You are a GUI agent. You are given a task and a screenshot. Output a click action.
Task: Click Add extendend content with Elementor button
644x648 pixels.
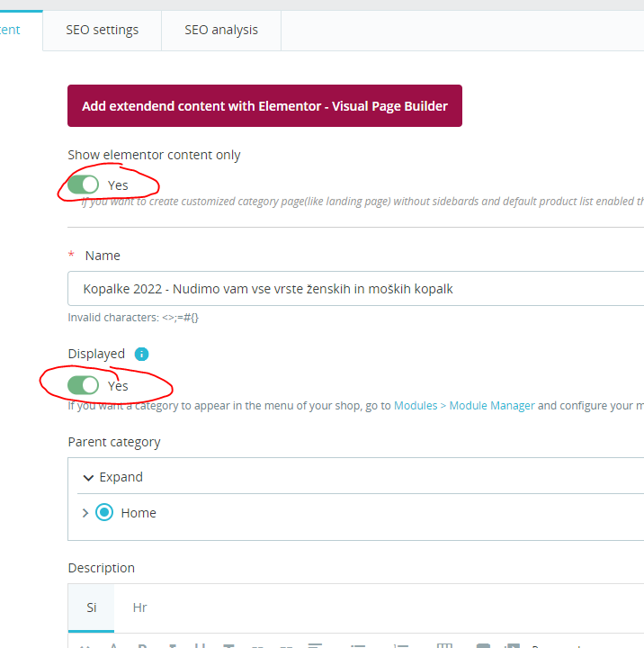coord(264,106)
